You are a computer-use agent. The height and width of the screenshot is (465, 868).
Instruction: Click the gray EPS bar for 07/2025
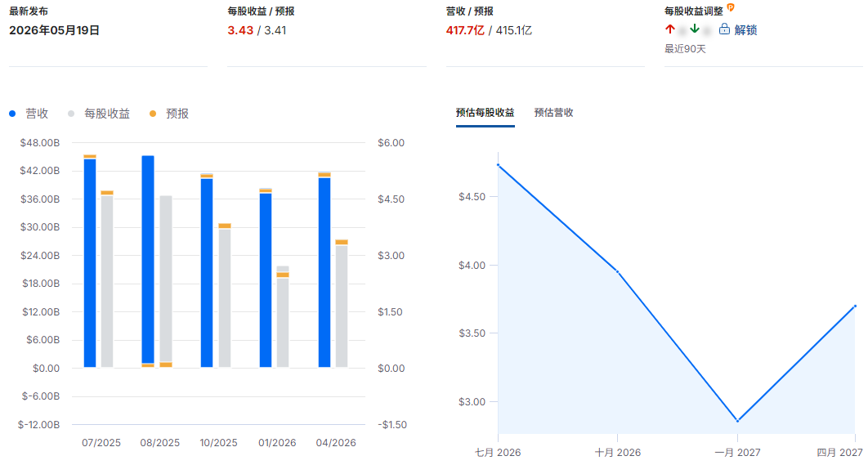click(107, 281)
